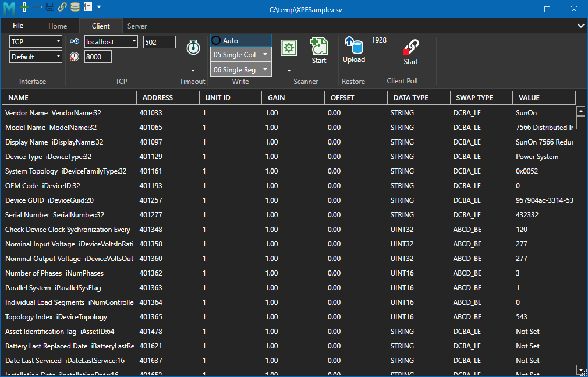Click the Battery Last Replaced Date cell
Screen dimensions: 588x377
click(x=69, y=346)
